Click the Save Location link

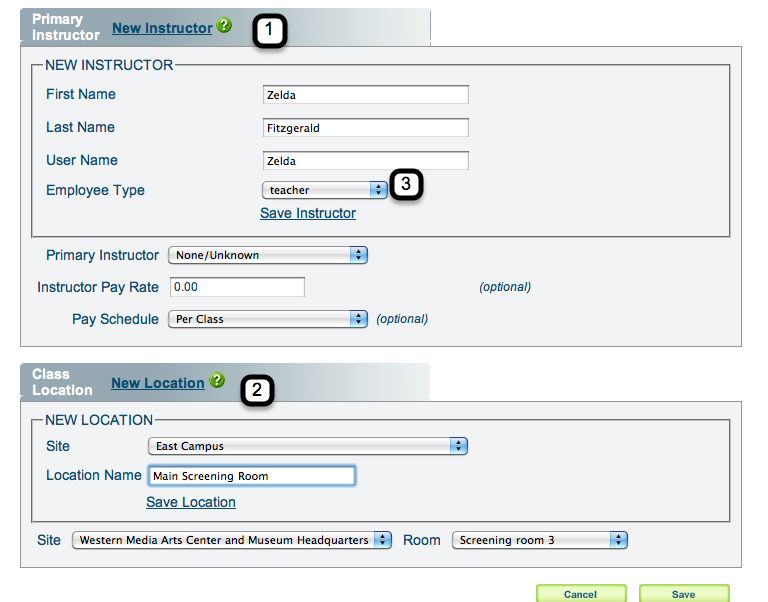tap(191, 502)
